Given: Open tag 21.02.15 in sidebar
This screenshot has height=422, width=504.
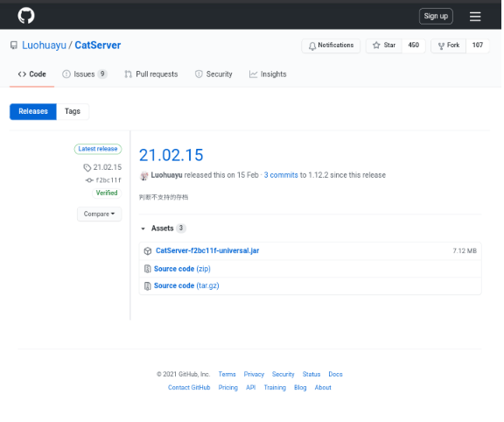Looking at the screenshot, I should (x=102, y=167).
